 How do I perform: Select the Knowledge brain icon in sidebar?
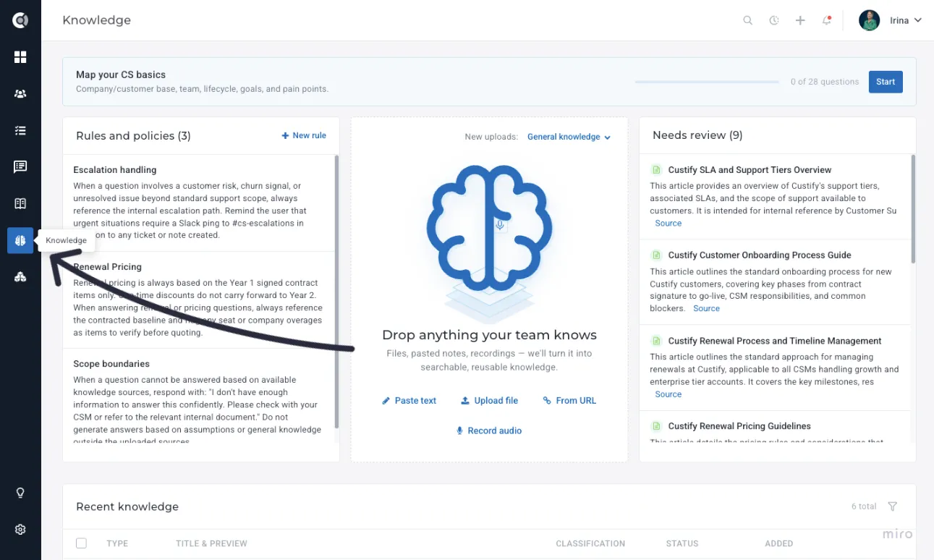[20, 240]
